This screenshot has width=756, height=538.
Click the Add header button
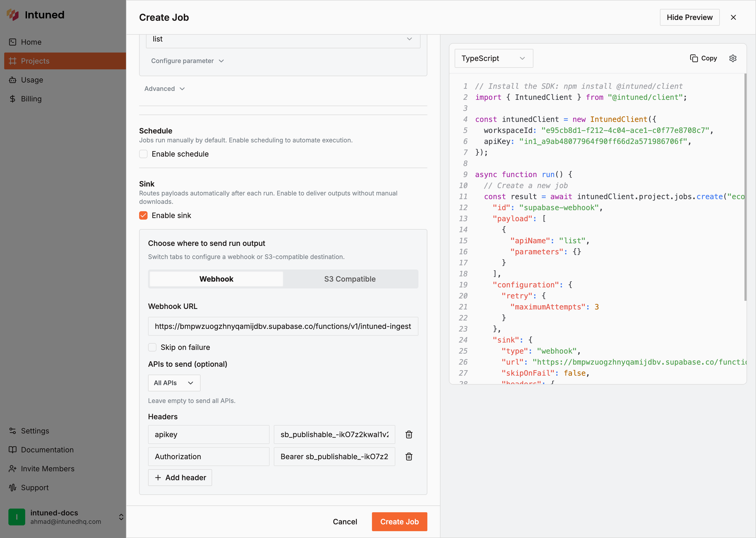coord(180,477)
